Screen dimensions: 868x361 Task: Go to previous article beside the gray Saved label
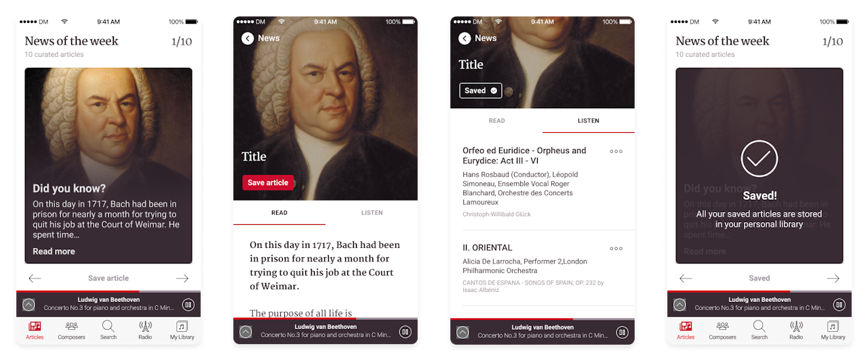686,278
